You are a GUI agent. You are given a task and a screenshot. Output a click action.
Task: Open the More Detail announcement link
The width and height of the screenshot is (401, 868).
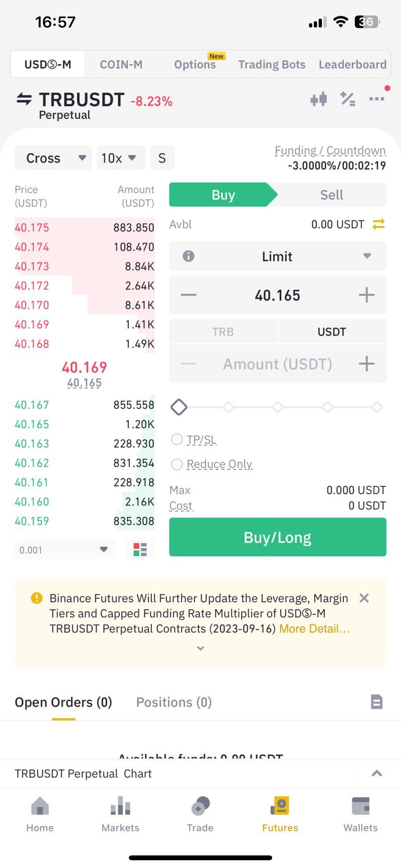[314, 629]
